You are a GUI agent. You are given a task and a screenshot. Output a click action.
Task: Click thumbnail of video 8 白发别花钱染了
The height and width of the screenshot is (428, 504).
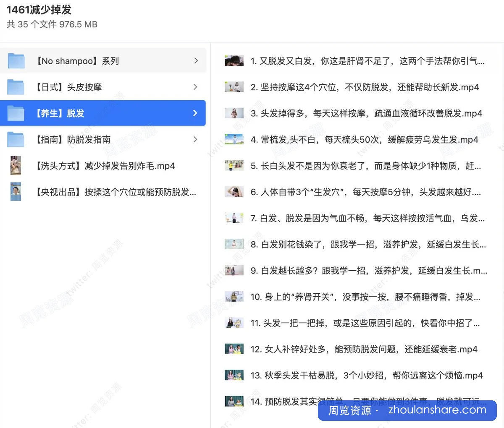coord(234,244)
